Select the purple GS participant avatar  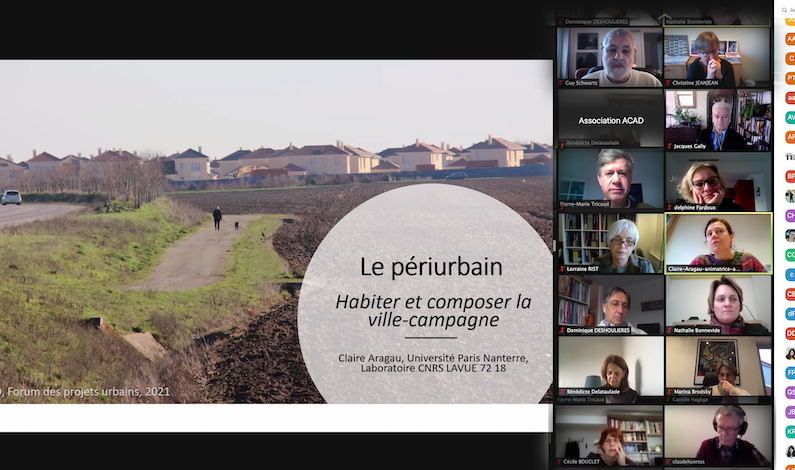tap(790, 392)
